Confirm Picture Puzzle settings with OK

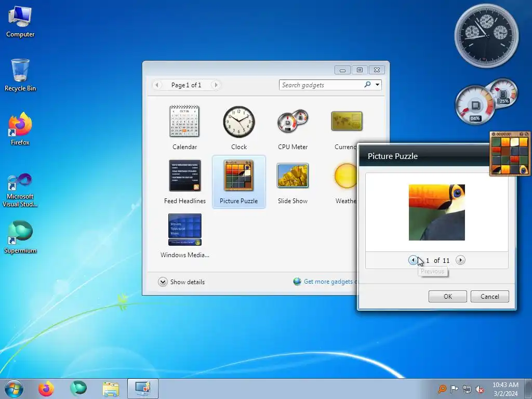coord(447,296)
